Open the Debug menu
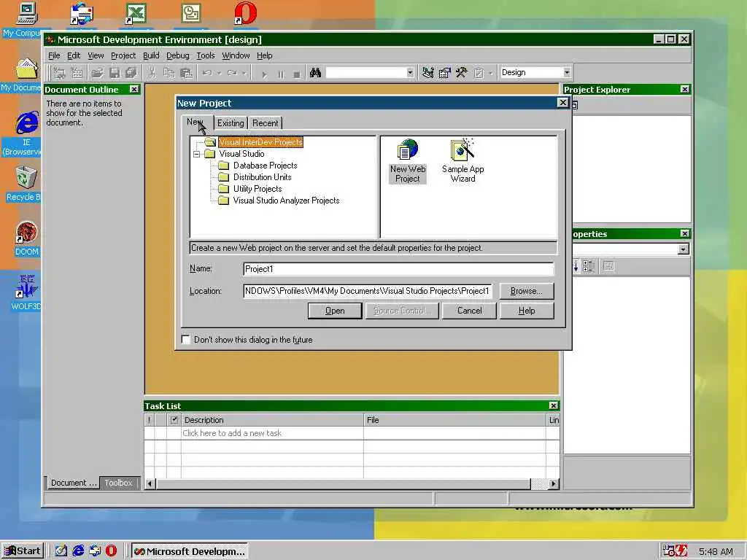The width and height of the screenshot is (747, 560). point(178,55)
